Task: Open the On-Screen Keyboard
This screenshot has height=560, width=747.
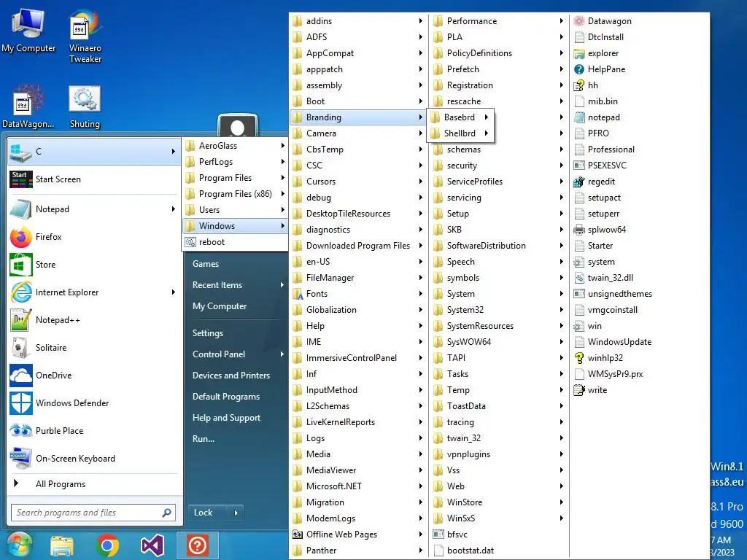Action: pos(94,458)
